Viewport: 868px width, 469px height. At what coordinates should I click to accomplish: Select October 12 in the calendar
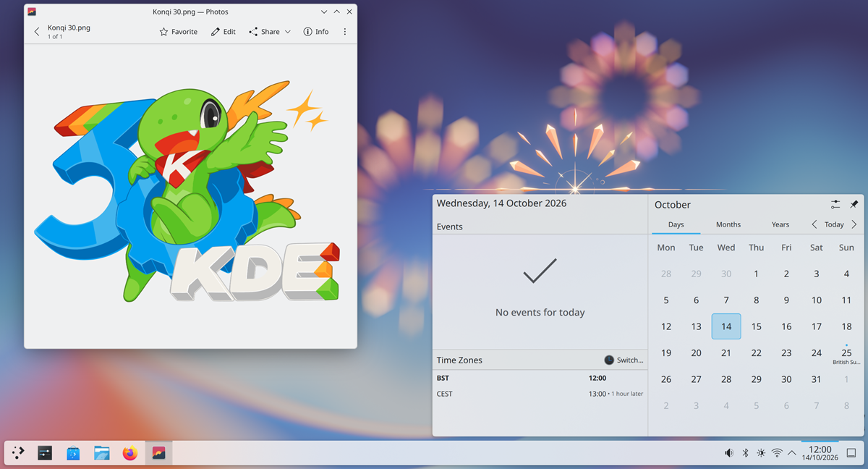(666, 326)
